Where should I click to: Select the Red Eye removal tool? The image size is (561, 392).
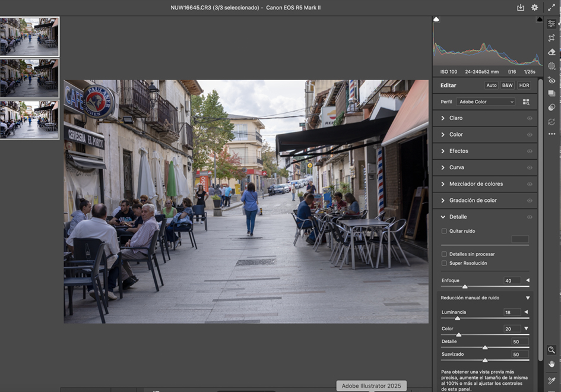[x=552, y=80]
